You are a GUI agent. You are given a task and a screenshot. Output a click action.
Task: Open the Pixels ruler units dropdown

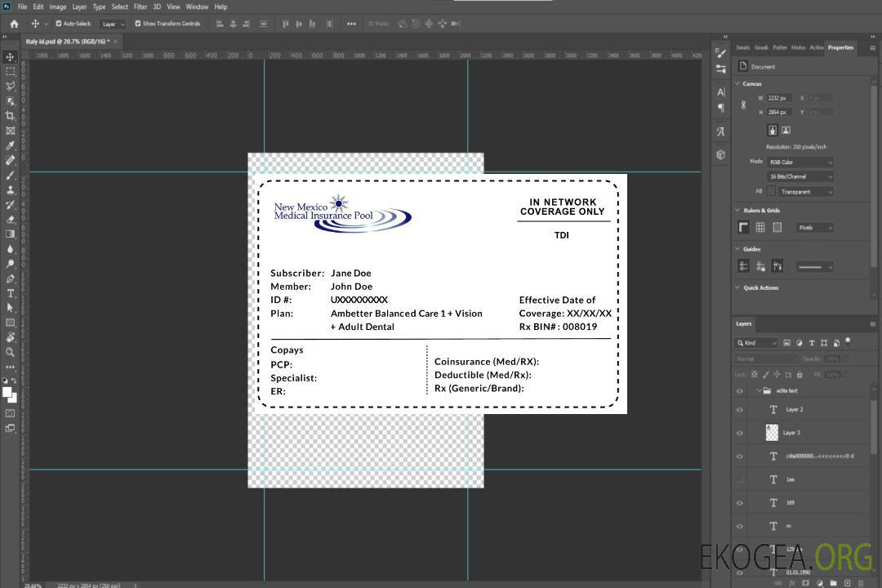(x=814, y=228)
